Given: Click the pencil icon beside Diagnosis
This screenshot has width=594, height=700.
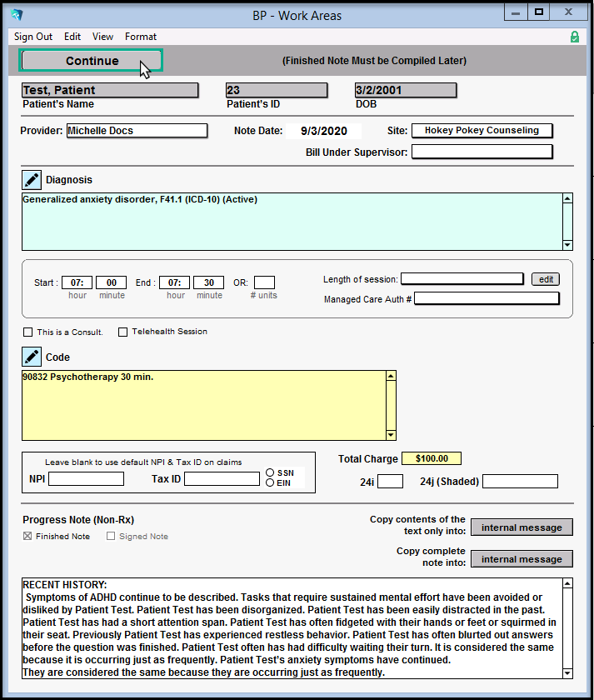Looking at the screenshot, I should [32, 180].
